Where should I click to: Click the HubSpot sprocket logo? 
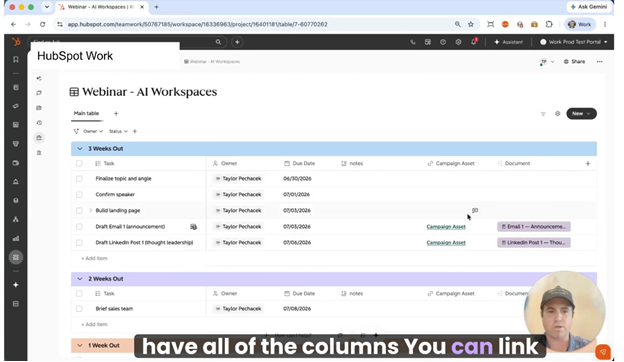(x=16, y=42)
